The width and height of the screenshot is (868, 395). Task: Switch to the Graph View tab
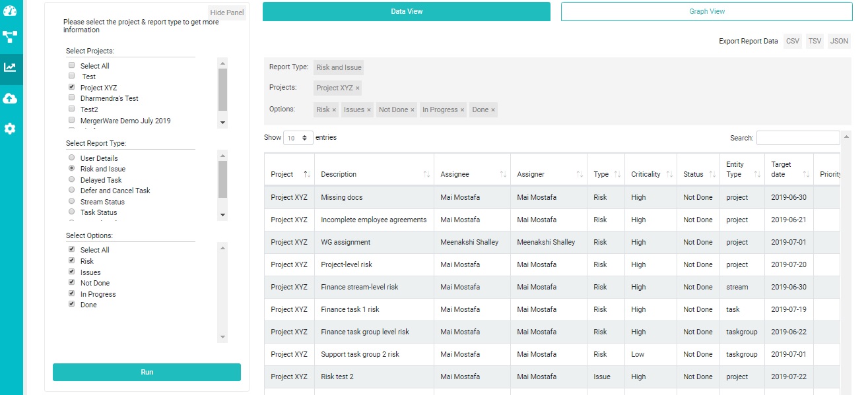[x=706, y=11]
